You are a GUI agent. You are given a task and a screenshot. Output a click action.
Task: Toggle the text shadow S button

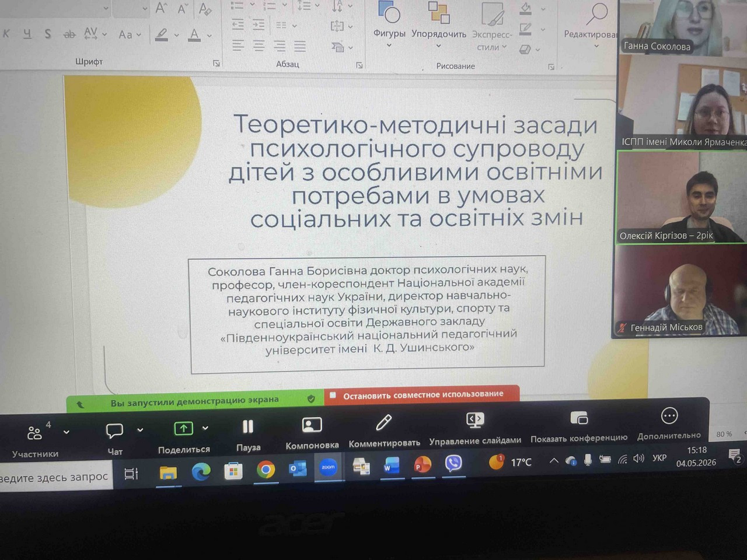click(48, 34)
